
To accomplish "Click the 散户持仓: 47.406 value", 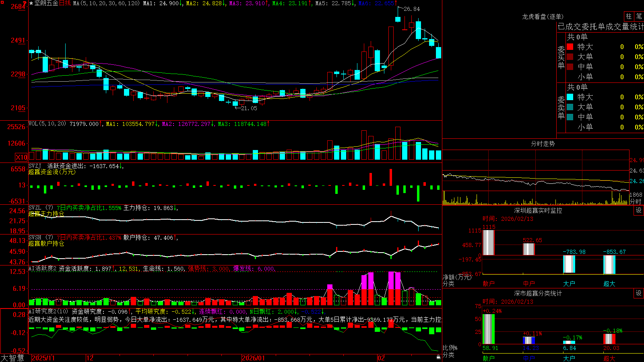I will pos(150,238).
